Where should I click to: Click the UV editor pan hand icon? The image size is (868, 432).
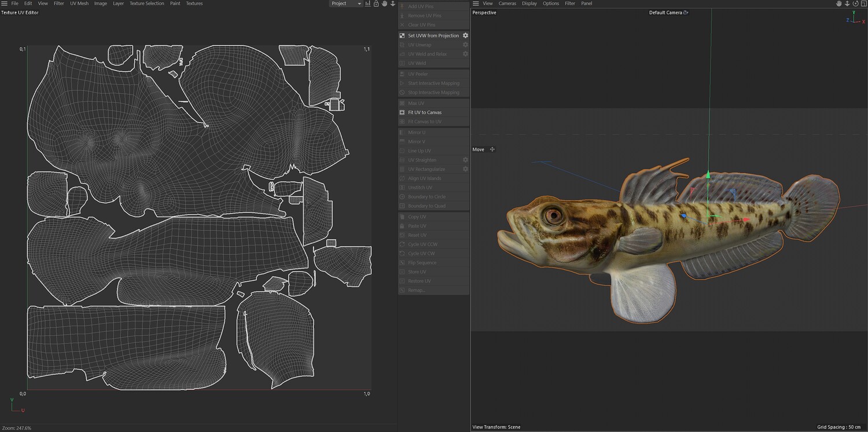coord(384,3)
